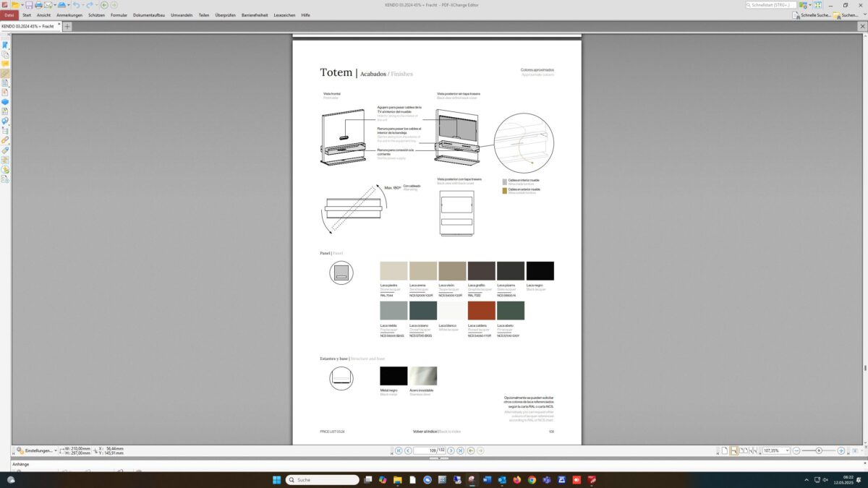Click the Open folder icon
The image size is (868, 488).
15,5
